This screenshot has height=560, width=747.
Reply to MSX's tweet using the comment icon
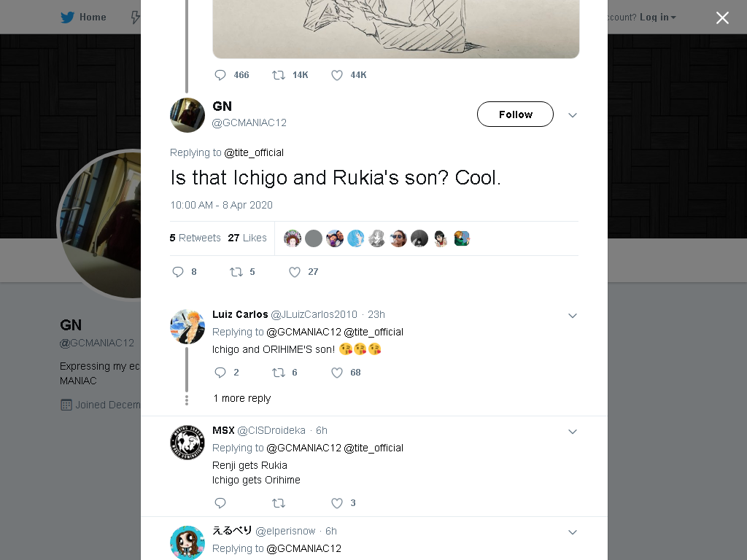click(x=220, y=503)
